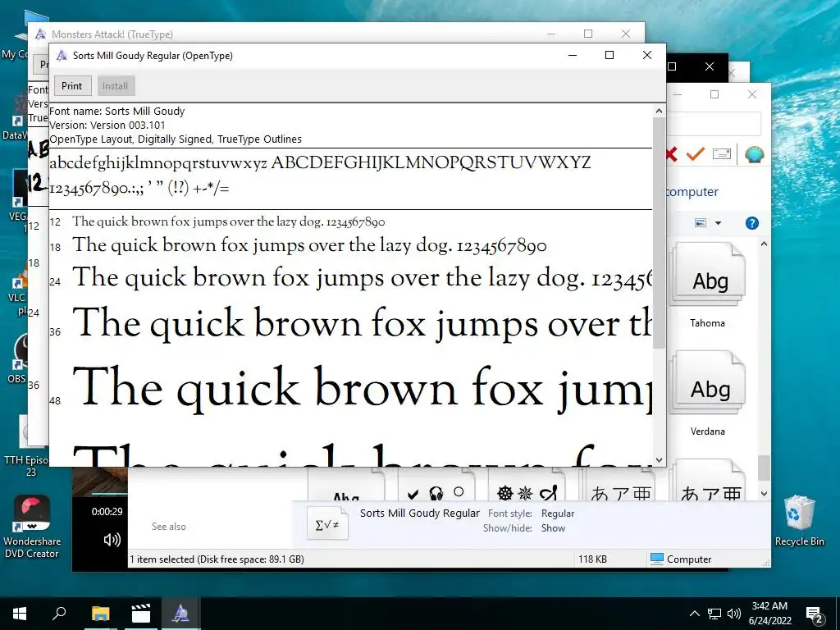Open the notification center icon
Viewport: 840px width, 630px height.
click(x=815, y=614)
